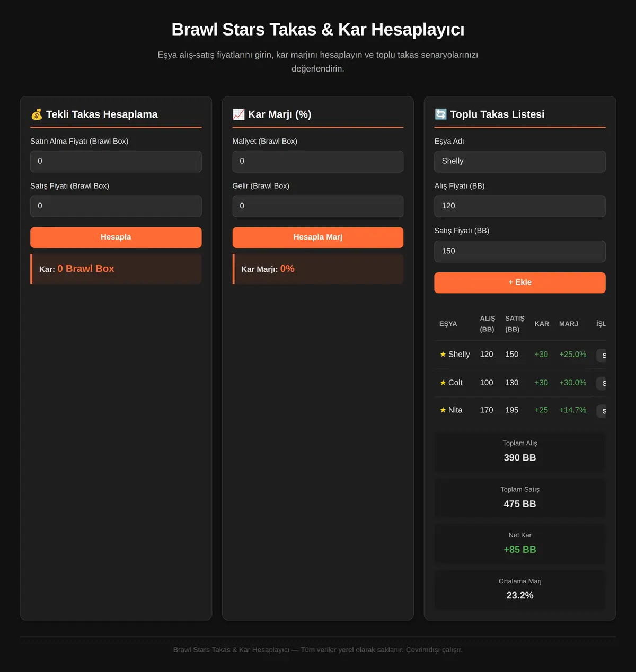The height and width of the screenshot is (672, 636).
Task: Click the +25.0% margin in the Shelly row
Action: coord(573,355)
